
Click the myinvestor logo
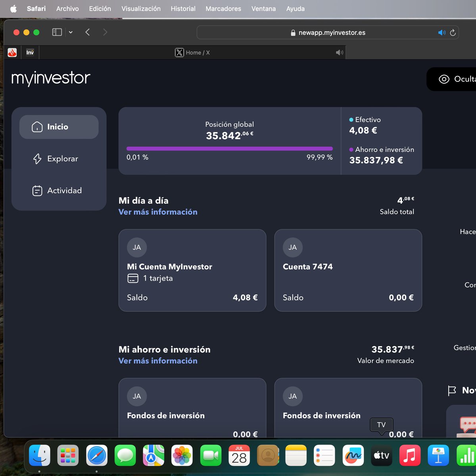[x=51, y=78]
